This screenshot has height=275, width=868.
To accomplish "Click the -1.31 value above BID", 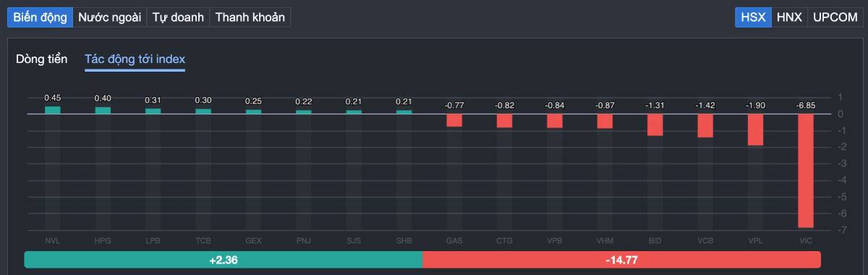I will click(x=655, y=106).
